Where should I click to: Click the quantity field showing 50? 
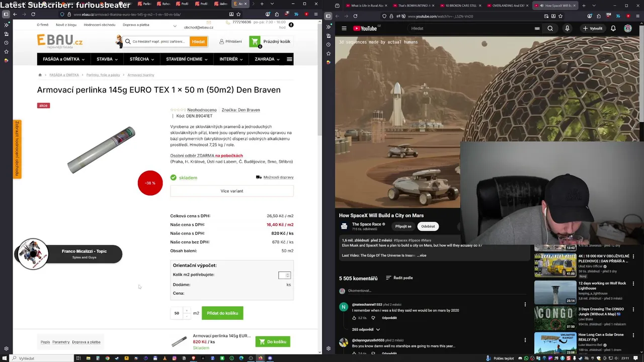[x=177, y=313]
